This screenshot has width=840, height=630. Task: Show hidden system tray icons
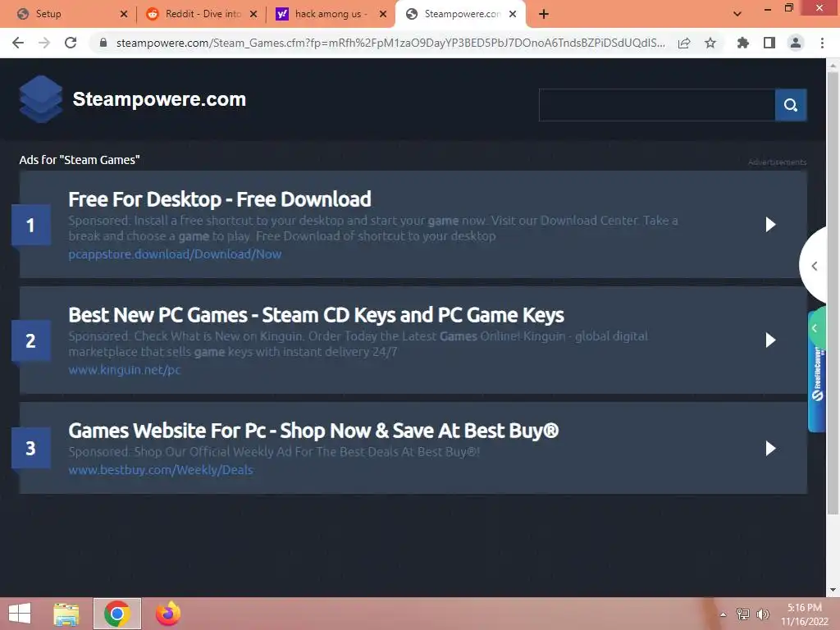click(723, 614)
